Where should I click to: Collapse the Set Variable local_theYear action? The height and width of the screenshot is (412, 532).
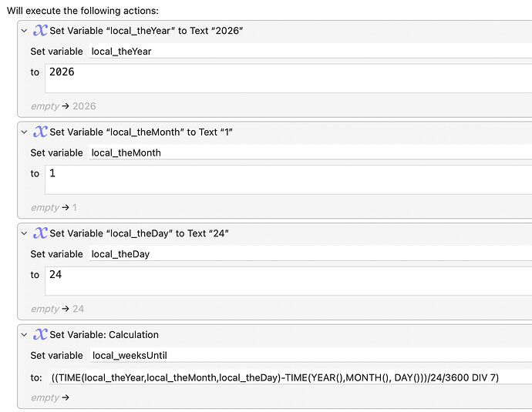(x=24, y=31)
